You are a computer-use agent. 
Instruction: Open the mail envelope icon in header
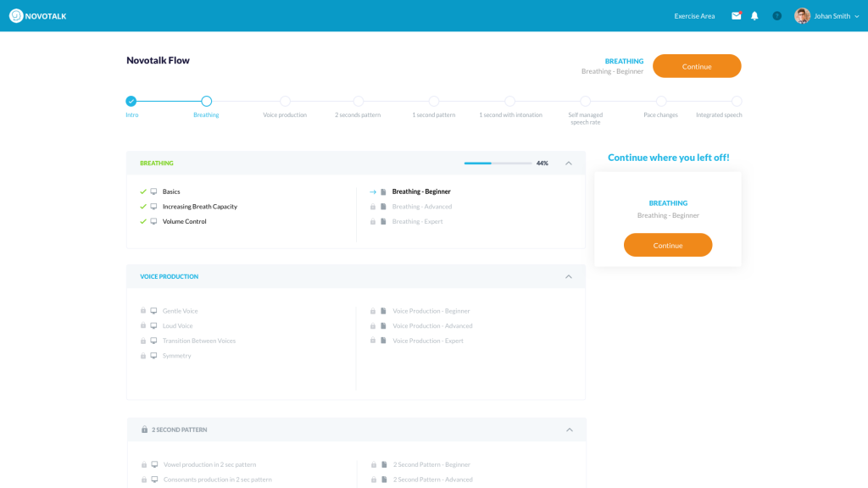[x=736, y=16]
